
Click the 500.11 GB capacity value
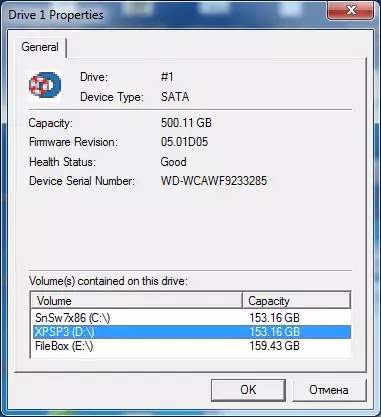point(186,123)
